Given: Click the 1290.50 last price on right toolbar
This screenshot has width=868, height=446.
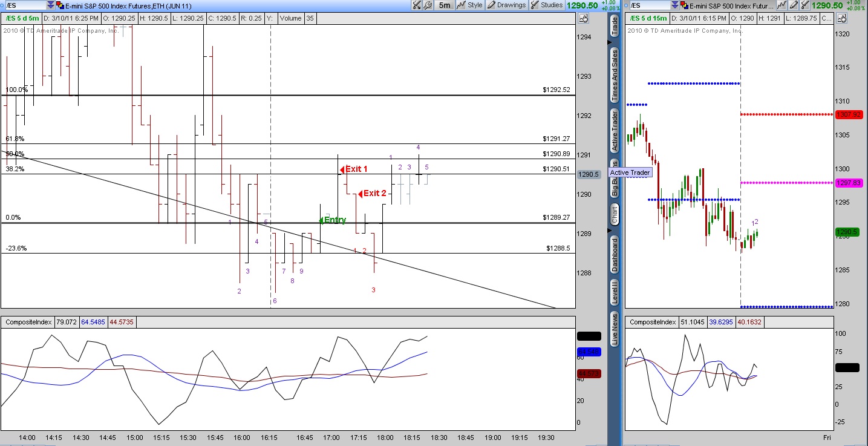Looking at the screenshot, I should click(826, 5).
